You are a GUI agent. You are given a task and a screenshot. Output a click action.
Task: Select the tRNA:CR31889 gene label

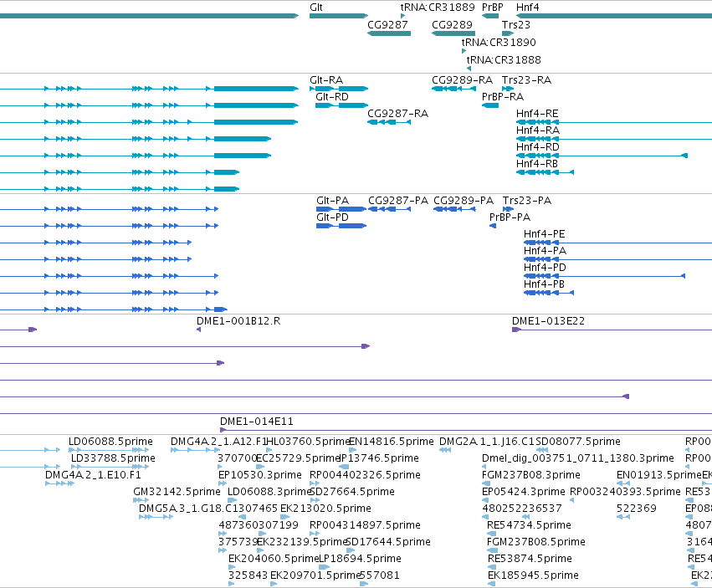click(x=438, y=8)
